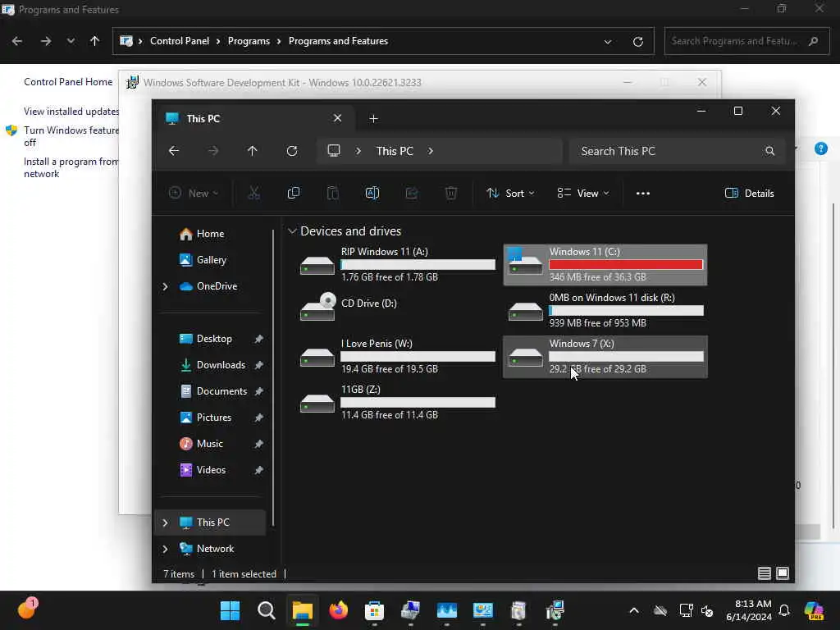Open taskbar Search

267,610
